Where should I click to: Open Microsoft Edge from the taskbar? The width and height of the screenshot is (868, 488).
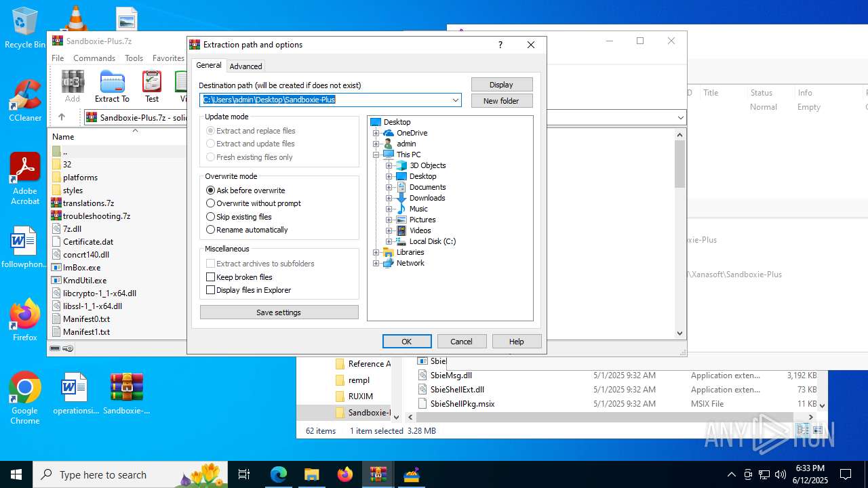(x=279, y=474)
